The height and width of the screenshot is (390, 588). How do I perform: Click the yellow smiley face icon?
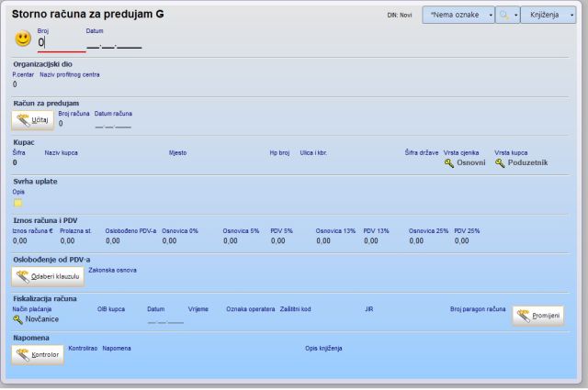click(x=23, y=39)
